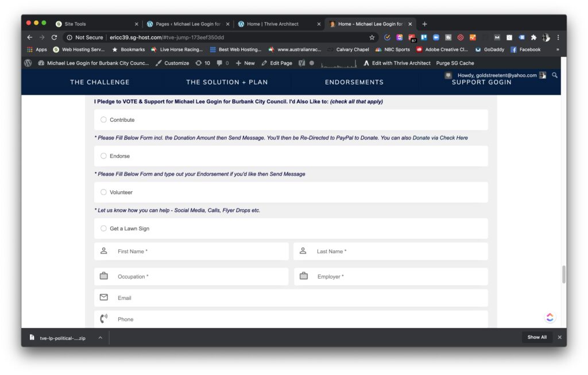This screenshot has width=588, height=375.
Task: Click the Show All downloads button
Action: (536, 337)
